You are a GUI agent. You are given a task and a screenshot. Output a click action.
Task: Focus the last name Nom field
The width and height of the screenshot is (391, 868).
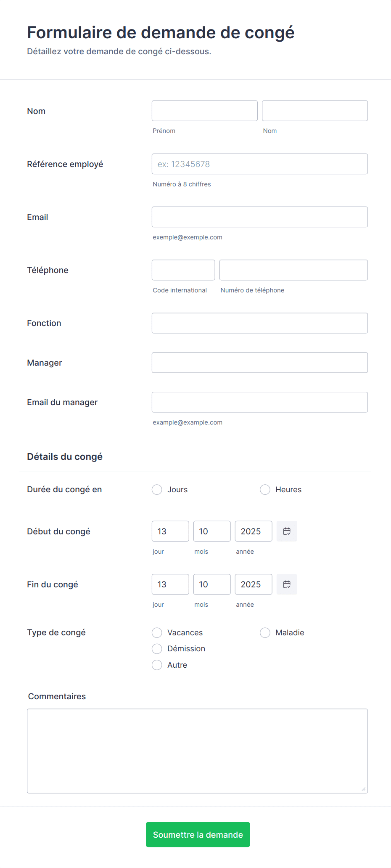(x=314, y=111)
